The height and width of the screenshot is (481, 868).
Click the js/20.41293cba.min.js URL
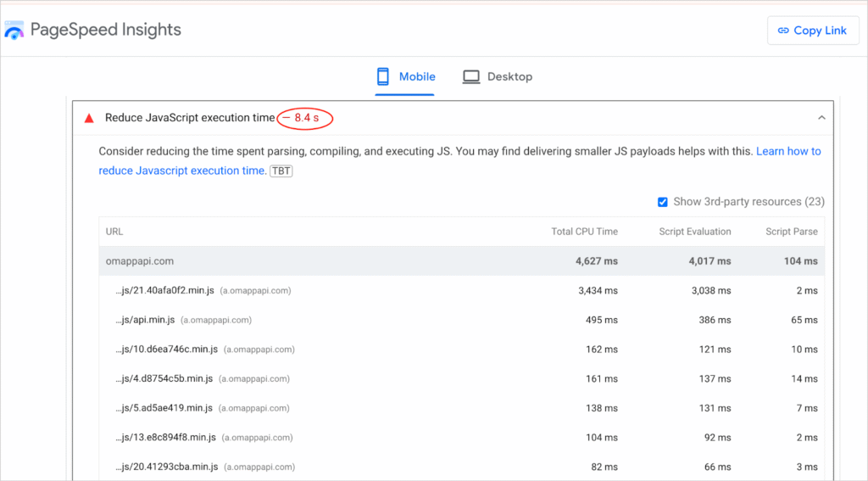coord(167,467)
